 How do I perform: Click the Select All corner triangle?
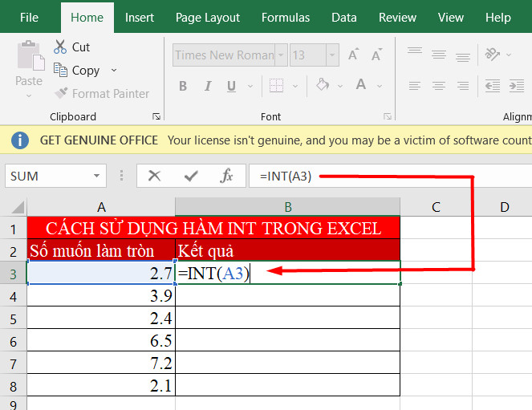click(18, 207)
